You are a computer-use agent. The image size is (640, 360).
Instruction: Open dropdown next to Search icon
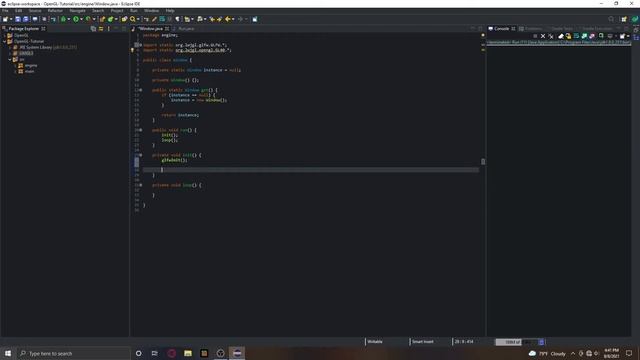click(x=138, y=19)
